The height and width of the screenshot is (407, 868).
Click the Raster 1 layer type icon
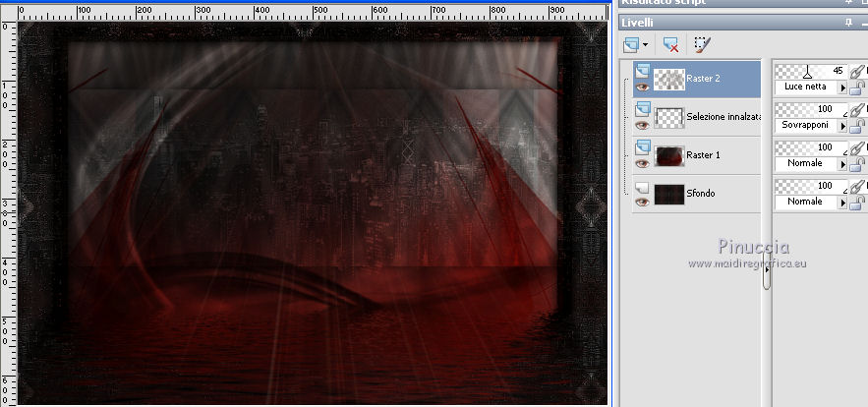(643, 146)
